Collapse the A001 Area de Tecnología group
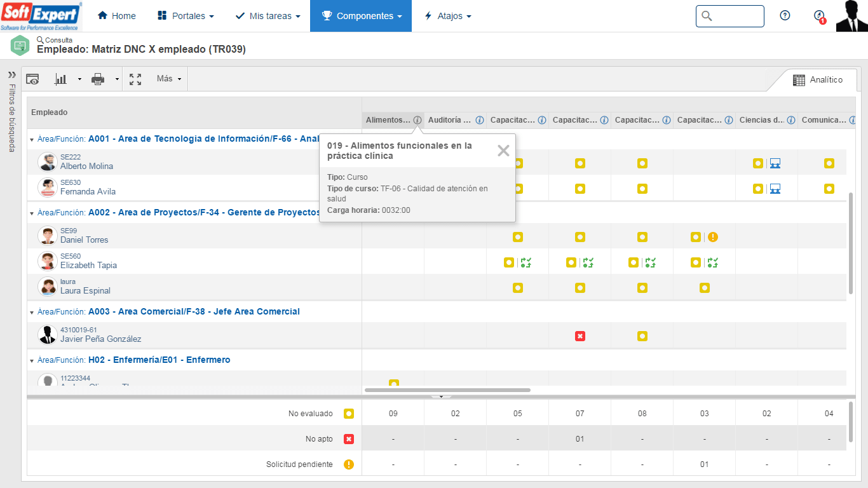This screenshot has height=488, width=868. [x=32, y=139]
